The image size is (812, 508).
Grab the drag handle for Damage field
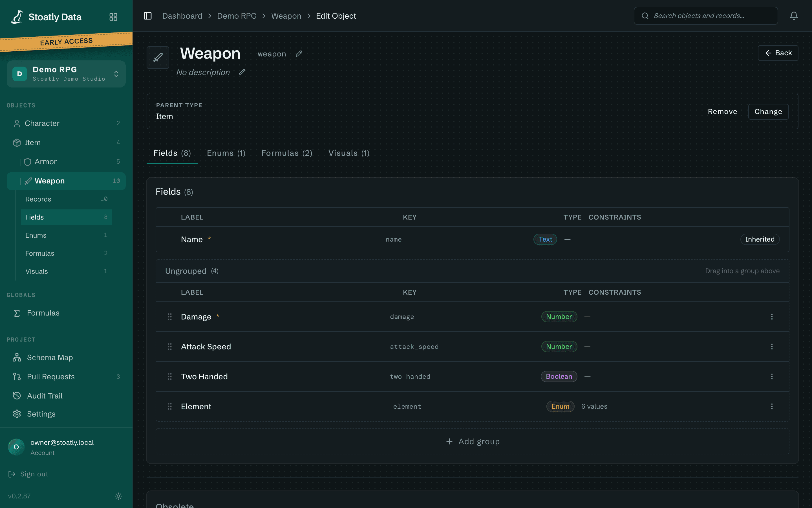click(170, 316)
